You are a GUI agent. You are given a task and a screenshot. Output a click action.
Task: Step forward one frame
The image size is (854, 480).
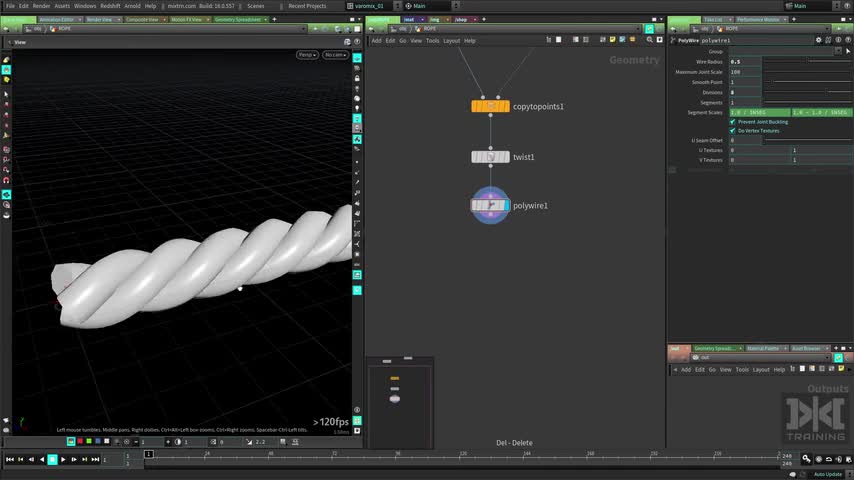pyautogui.click(x=74, y=460)
